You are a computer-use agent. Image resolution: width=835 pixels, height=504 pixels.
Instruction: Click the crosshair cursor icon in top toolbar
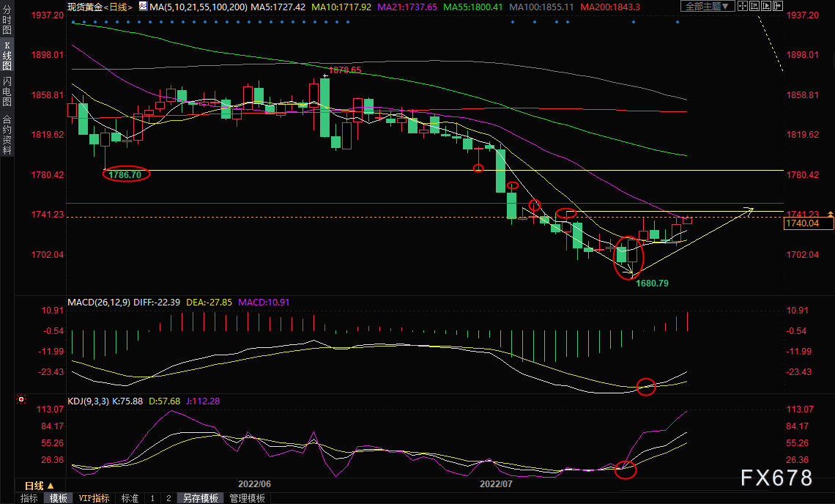point(743,7)
